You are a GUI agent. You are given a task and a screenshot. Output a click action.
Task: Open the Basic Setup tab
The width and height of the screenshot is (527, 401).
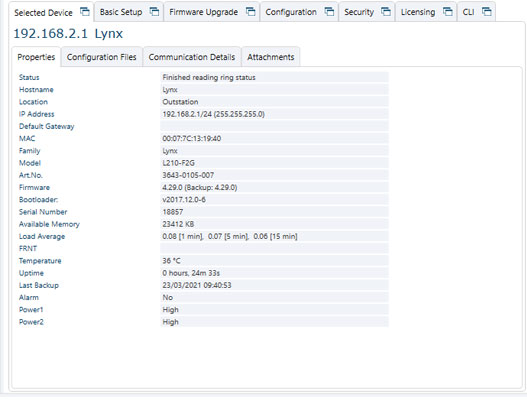(121, 12)
